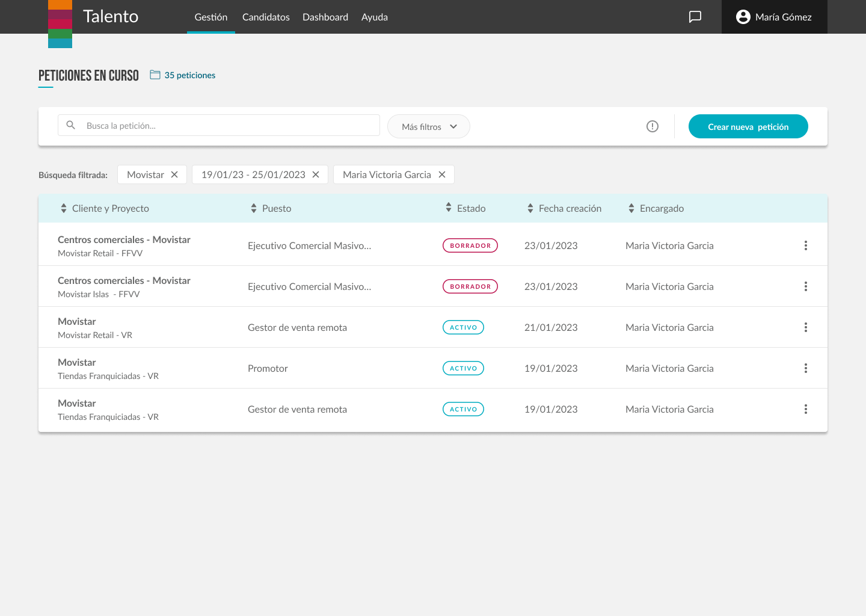Go to the Dashboard tab
Viewport: 866px width, 616px height.
coord(325,17)
